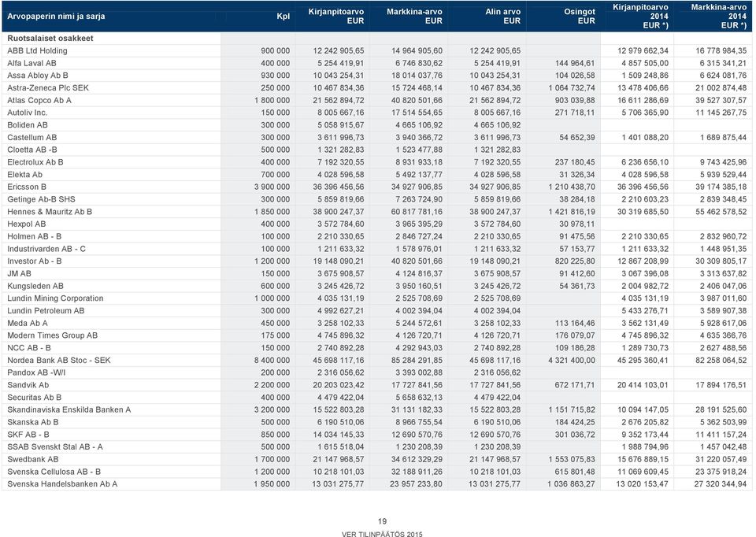Viewport: 756px width, 537px height.
Task: Select the 'Elekta Ab' row name
Action: [x=24, y=175]
